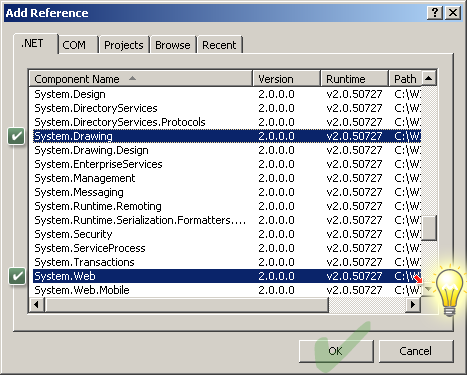Click the horizontal scrollbar thumb
This screenshot has height=375, width=467.
pos(187,304)
